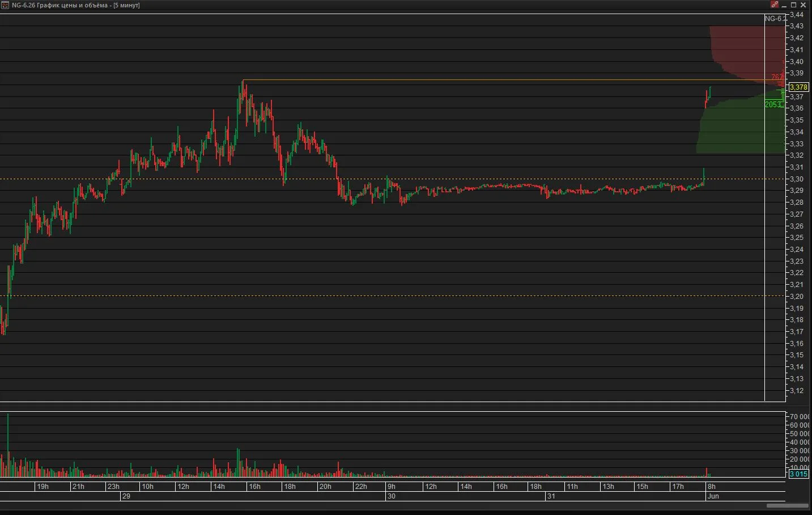Screen dimensions: 812x515
Task: Click the date label 30 on the date axis
Action: pyautogui.click(x=392, y=496)
